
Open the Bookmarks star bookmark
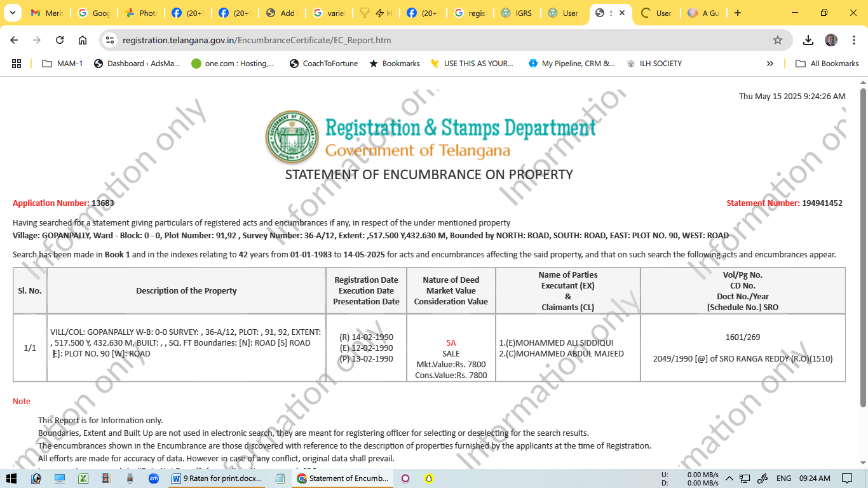[x=395, y=64]
